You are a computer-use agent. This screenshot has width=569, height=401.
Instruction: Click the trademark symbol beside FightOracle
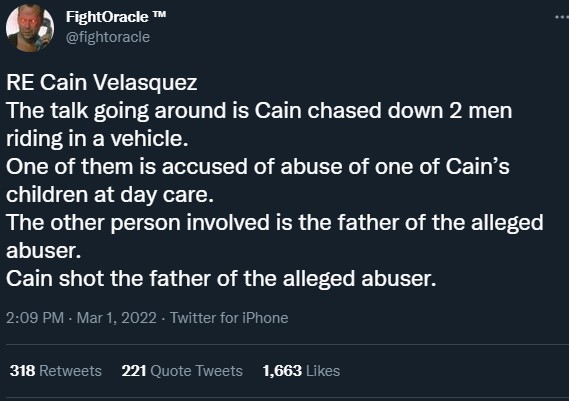point(159,15)
